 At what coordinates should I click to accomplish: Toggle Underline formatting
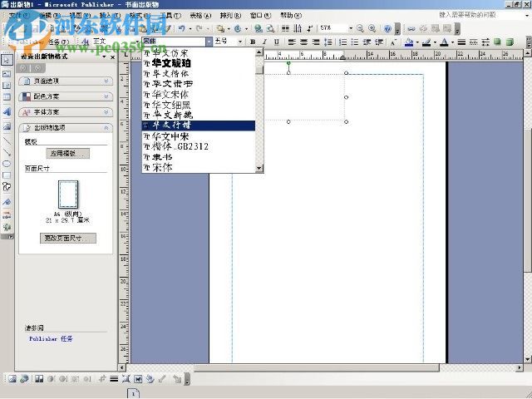click(x=277, y=42)
